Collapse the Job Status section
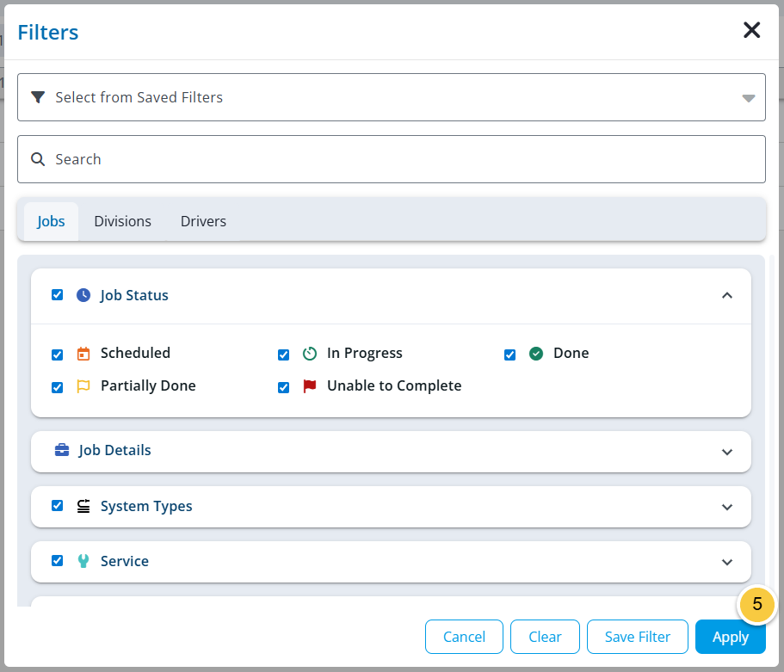 click(727, 294)
